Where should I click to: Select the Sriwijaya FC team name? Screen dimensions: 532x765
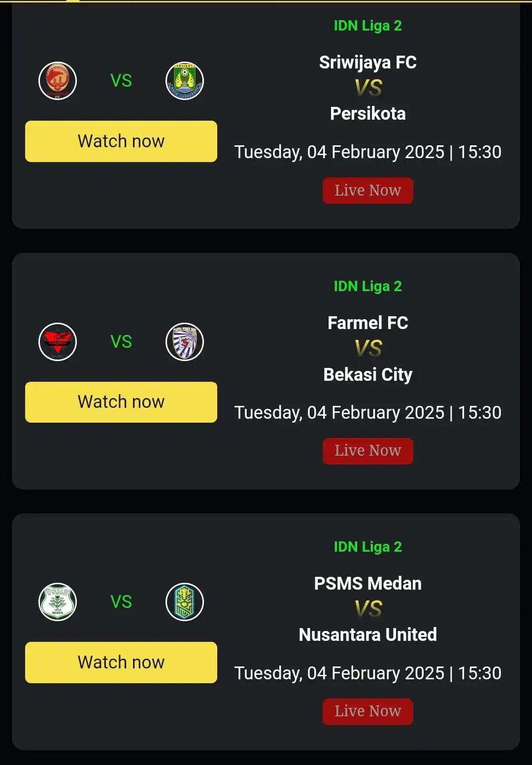pyautogui.click(x=368, y=63)
